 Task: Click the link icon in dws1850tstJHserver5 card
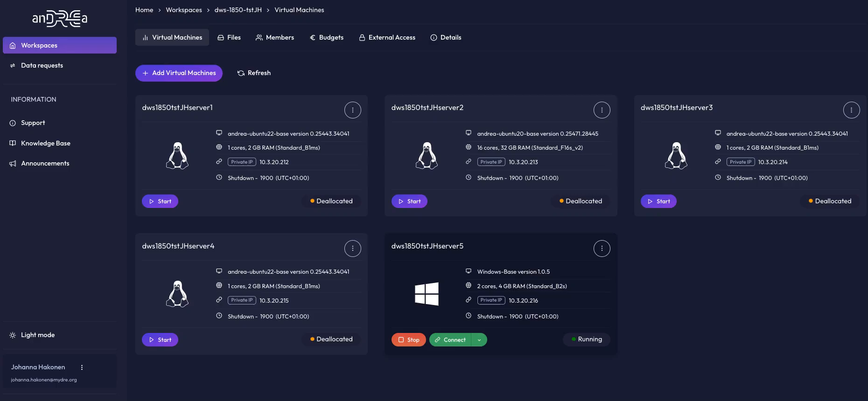coord(468,300)
